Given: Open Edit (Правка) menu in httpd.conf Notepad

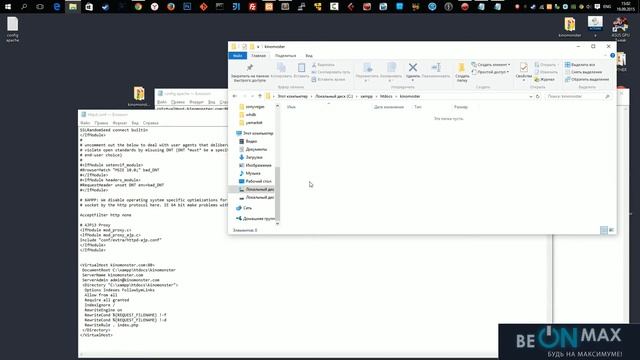Looking at the screenshot, I should coord(101,123).
